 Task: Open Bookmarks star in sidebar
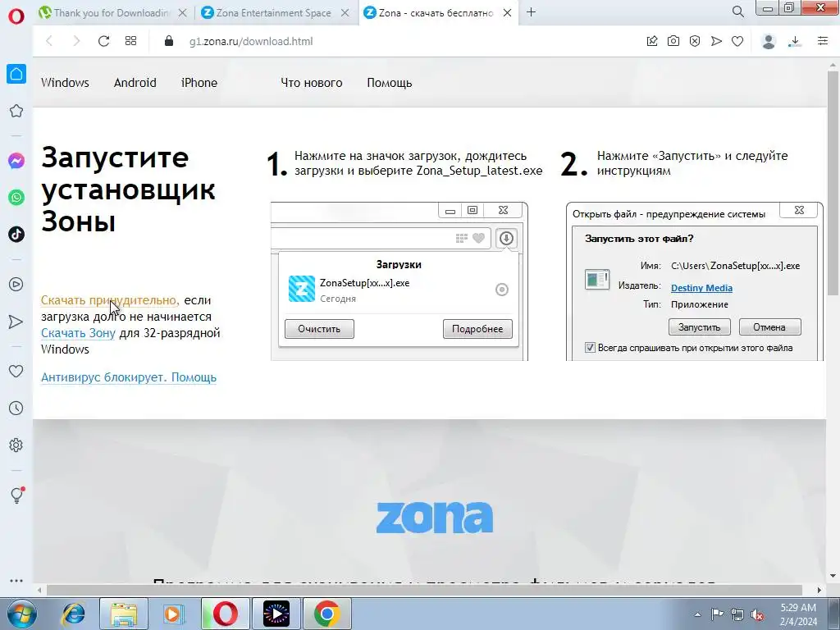click(x=16, y=111)
